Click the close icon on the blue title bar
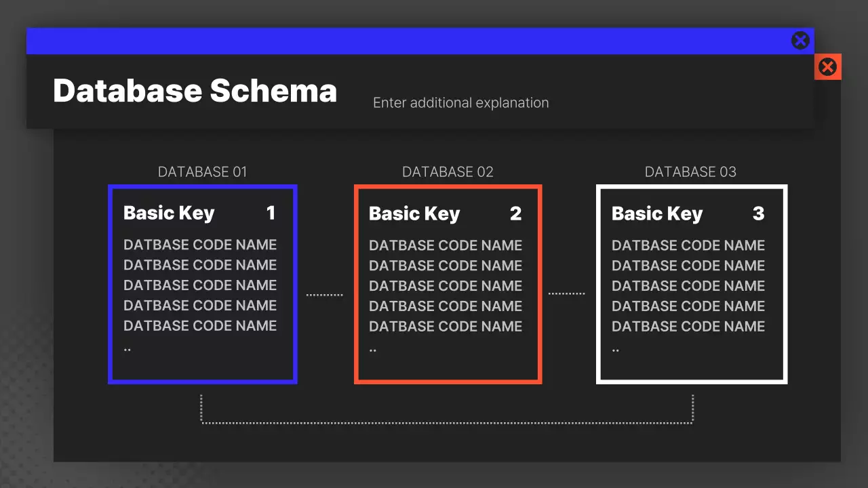The height and width of the screenshot is (488, 868). pyautogui.click(x=800, y=40)
